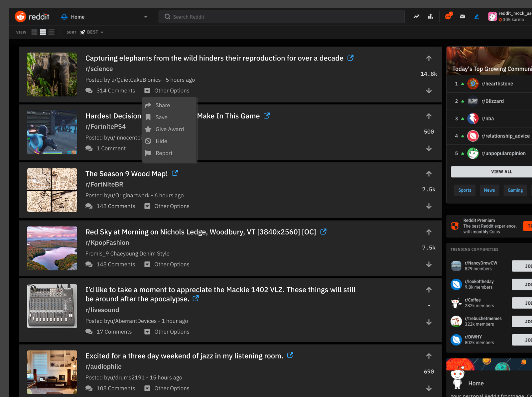Switch to card view layout
Screen dimensions: 532x397
(34, 32)
